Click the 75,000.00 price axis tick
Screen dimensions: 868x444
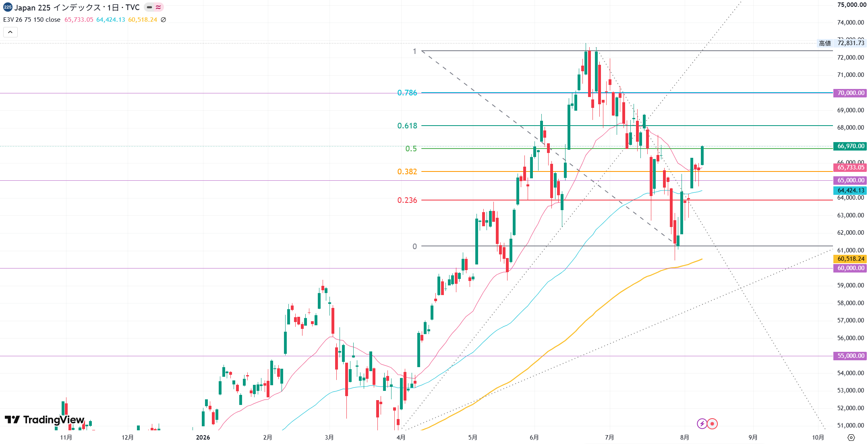(x=851, y=5)
